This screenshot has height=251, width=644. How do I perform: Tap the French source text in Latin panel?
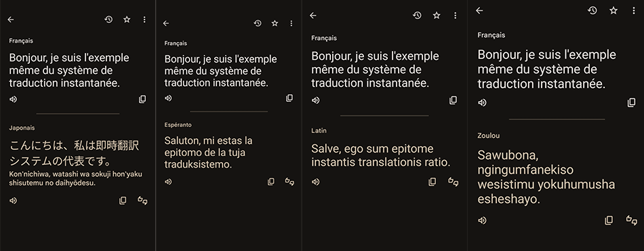click(x=375, y=69)
